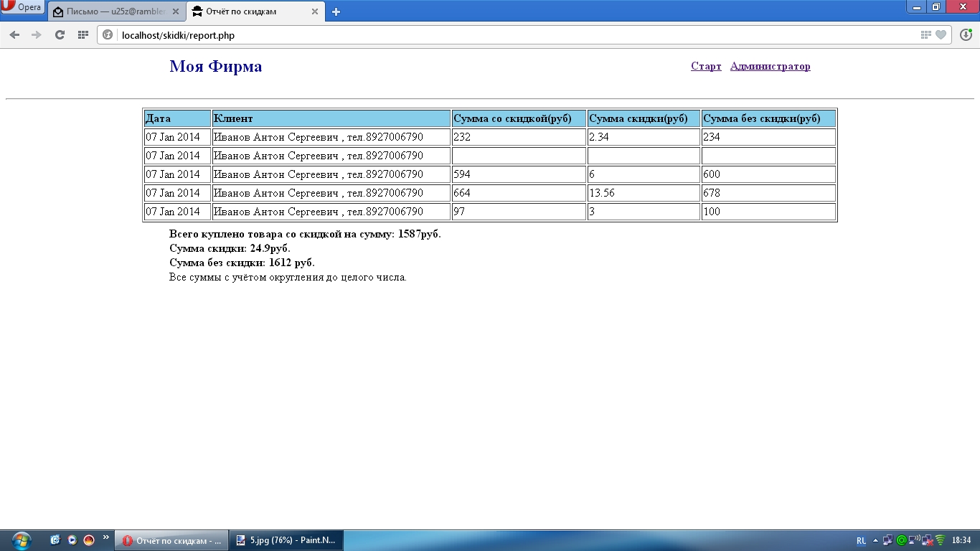The width and height of the screenshot is (980, 551).
Task: Open a new tab with plus button
Action: [x=336, y=11]
